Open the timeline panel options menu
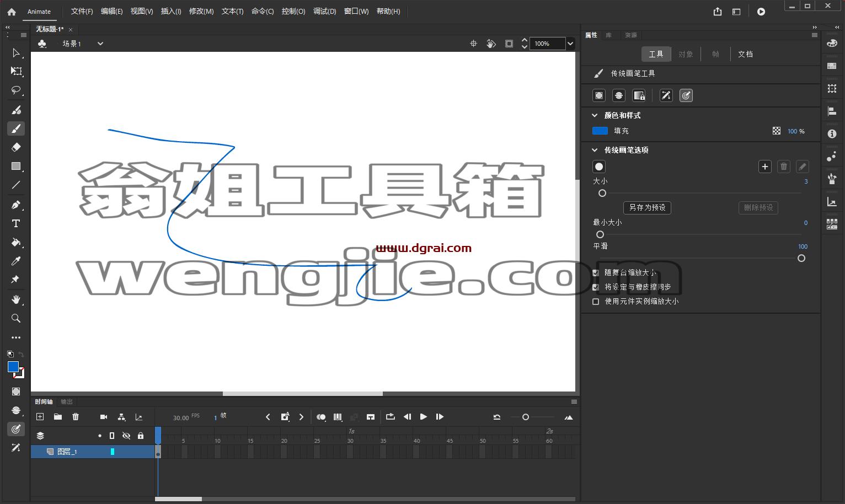 click(x=574, y=401)
